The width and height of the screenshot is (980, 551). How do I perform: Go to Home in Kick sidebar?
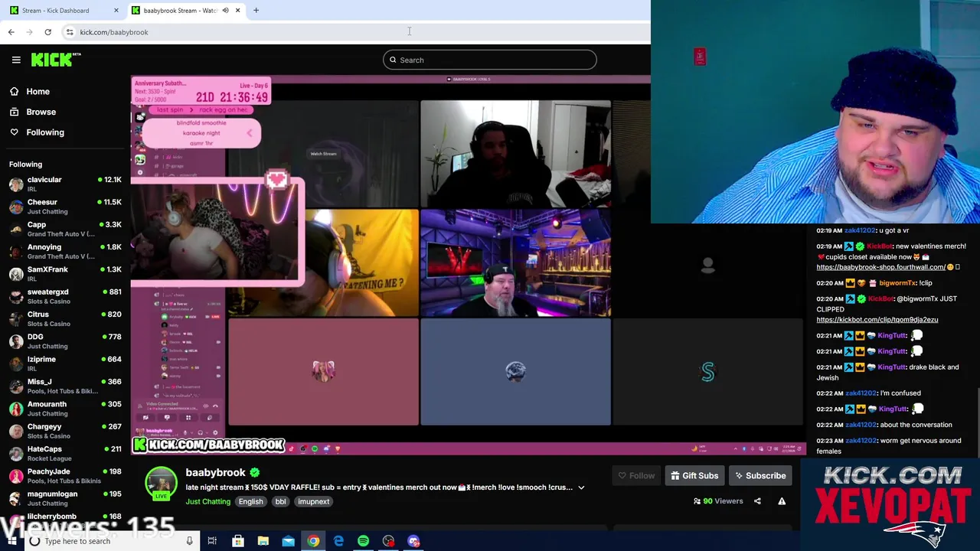[38, 91]
